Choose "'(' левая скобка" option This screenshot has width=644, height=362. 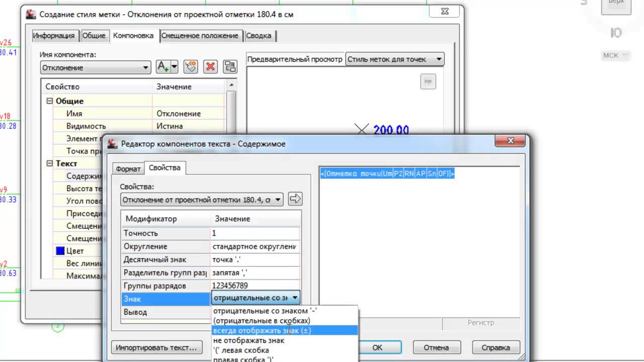click(285, 350)
